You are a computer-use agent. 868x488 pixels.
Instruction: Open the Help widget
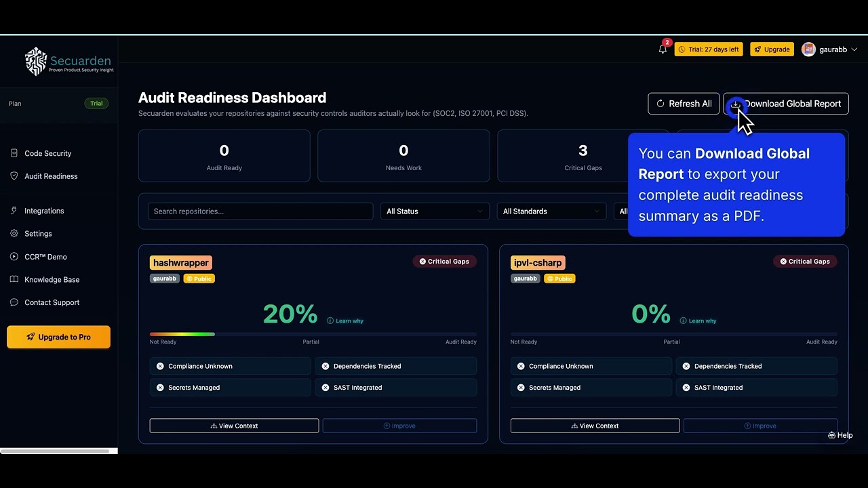point(840,435)
